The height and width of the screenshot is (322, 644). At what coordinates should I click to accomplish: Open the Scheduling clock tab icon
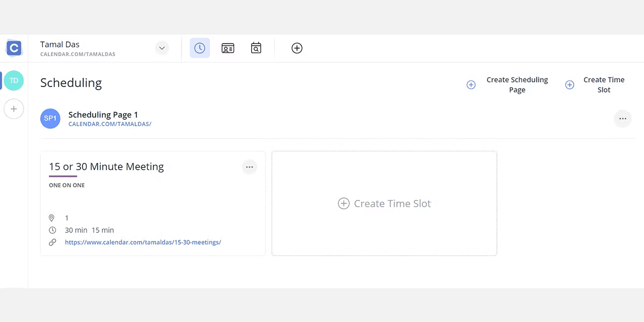(x=200, y=48)
